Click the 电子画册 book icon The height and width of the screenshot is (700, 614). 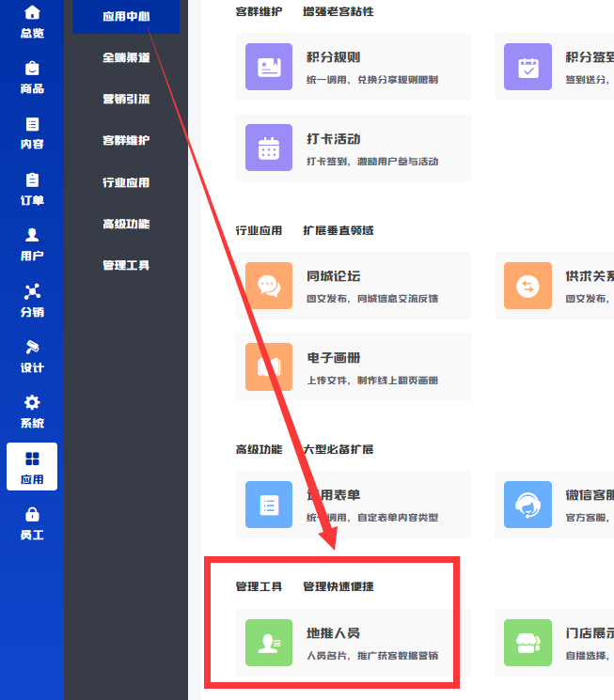pyautogui.click(x=269, y=366)
